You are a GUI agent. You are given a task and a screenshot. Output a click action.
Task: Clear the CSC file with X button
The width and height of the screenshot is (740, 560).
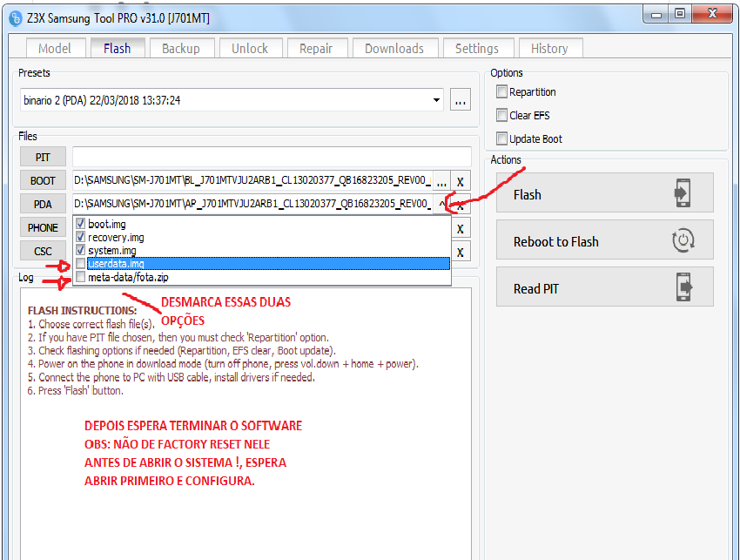click(461, 253)
